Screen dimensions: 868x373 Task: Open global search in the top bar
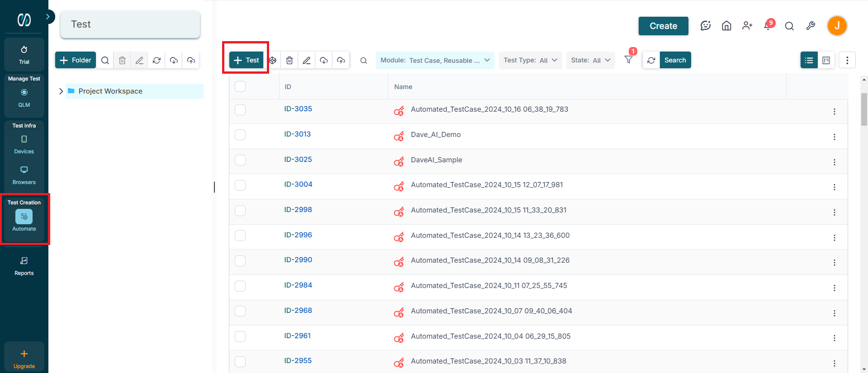tap(789, 26)
